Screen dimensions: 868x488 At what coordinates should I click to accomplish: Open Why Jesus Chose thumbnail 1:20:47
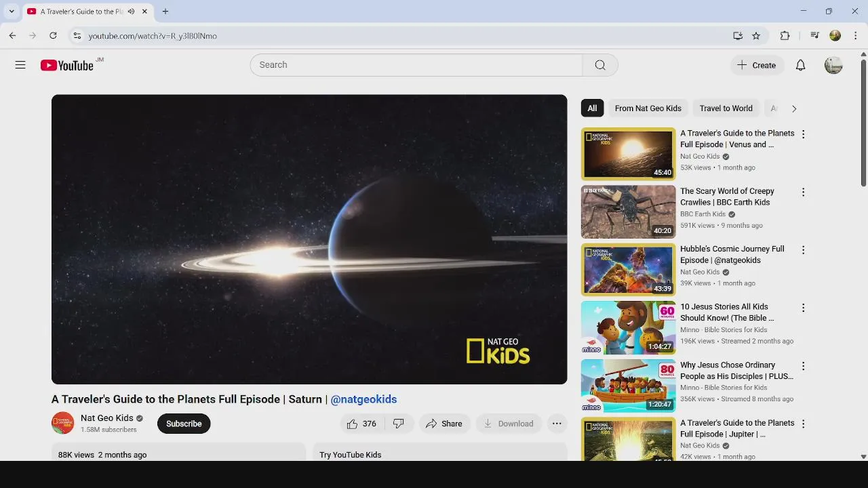click(629, 386)
